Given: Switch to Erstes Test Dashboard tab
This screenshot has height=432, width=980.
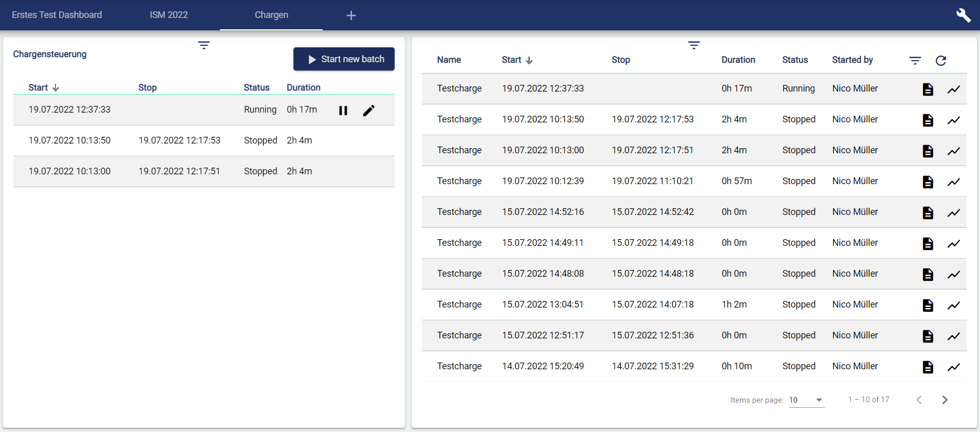Looking at the screenshot, I should coord(57,15).
